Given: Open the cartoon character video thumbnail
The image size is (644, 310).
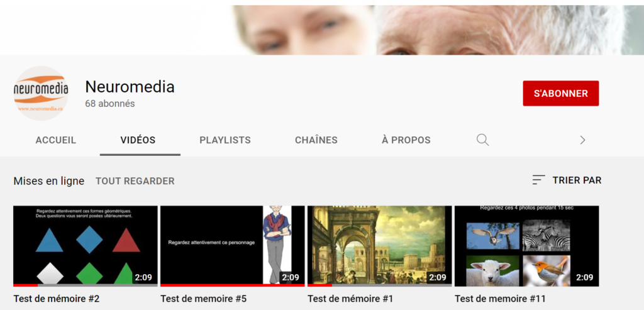Looking at the screenshot, I should click(x=233, y=246).
